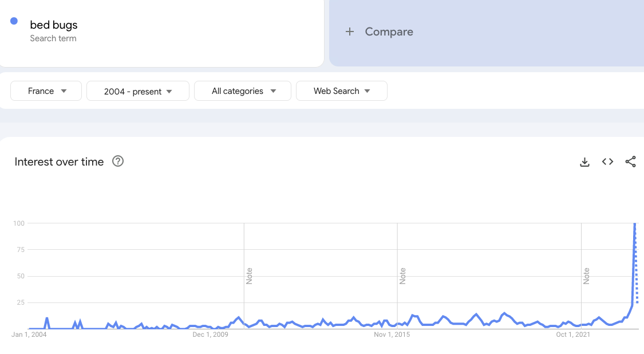
Task: Download the Interest over time data
Action: pos(584,162)
